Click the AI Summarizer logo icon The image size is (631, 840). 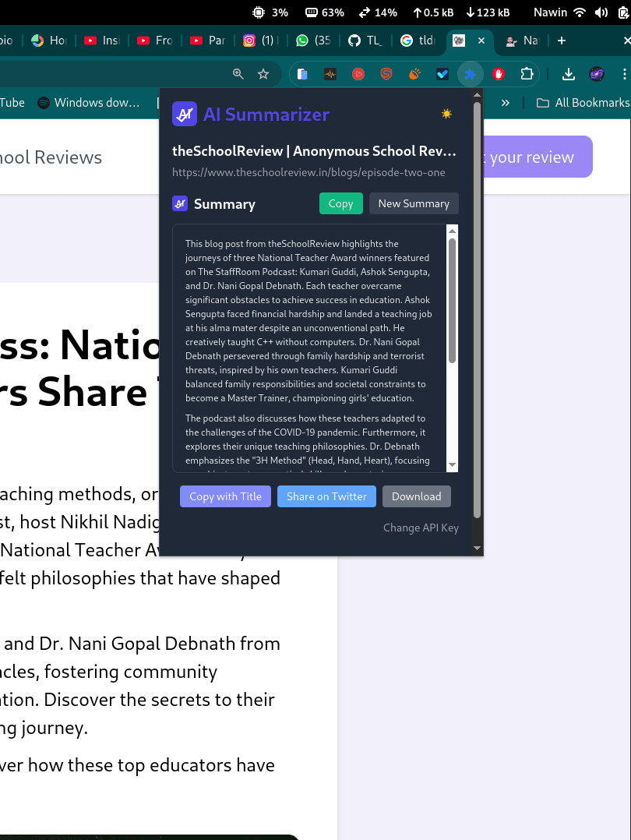point(185,114)
